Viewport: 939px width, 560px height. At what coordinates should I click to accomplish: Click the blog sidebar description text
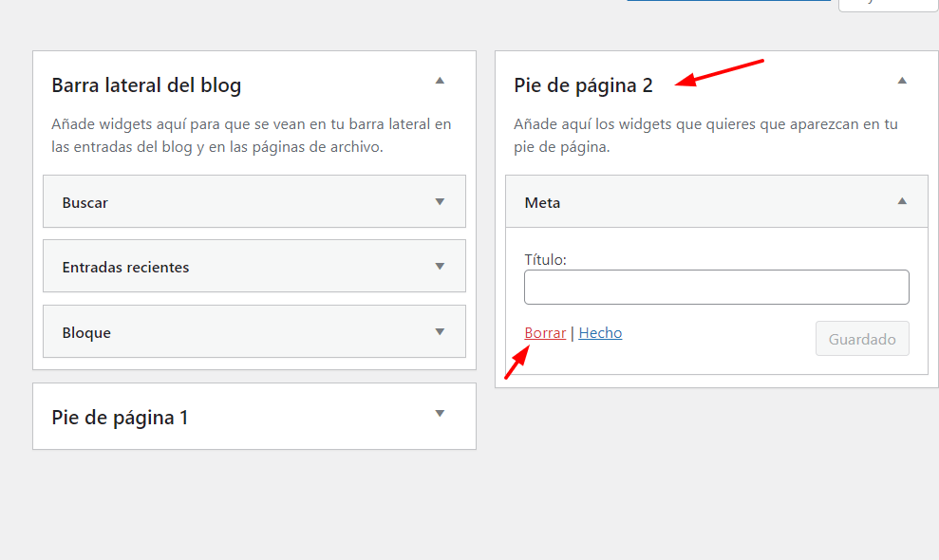pyautogui.click(x=251, y=136)
